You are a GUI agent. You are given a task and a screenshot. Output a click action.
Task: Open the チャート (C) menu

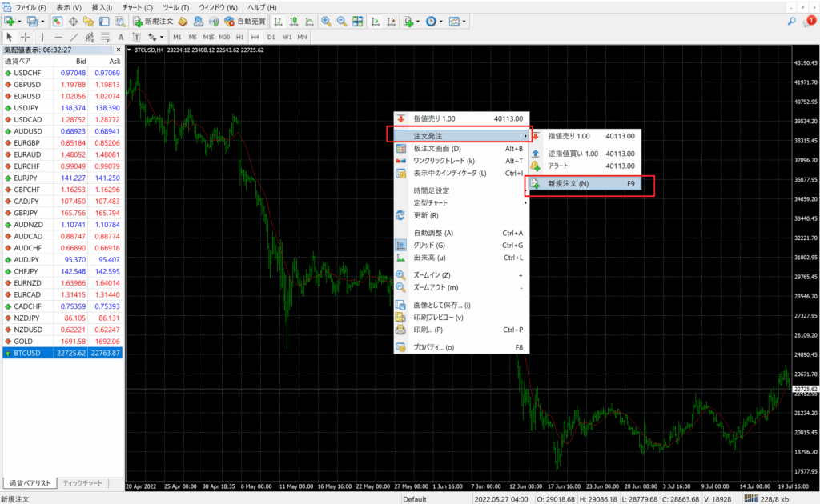[137, 7]
